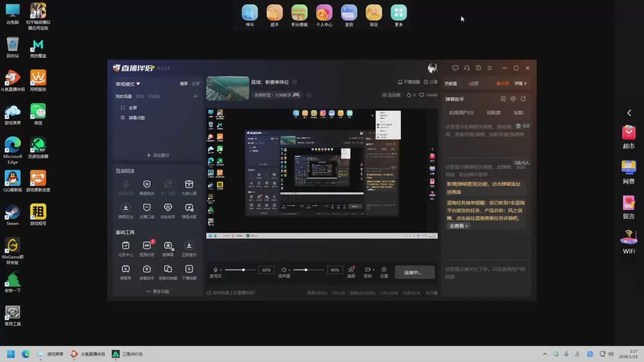Open the 弹幕玩法 download-arrow interactive tool
Screen dimensions: 644x362
[x=126, y=210]
